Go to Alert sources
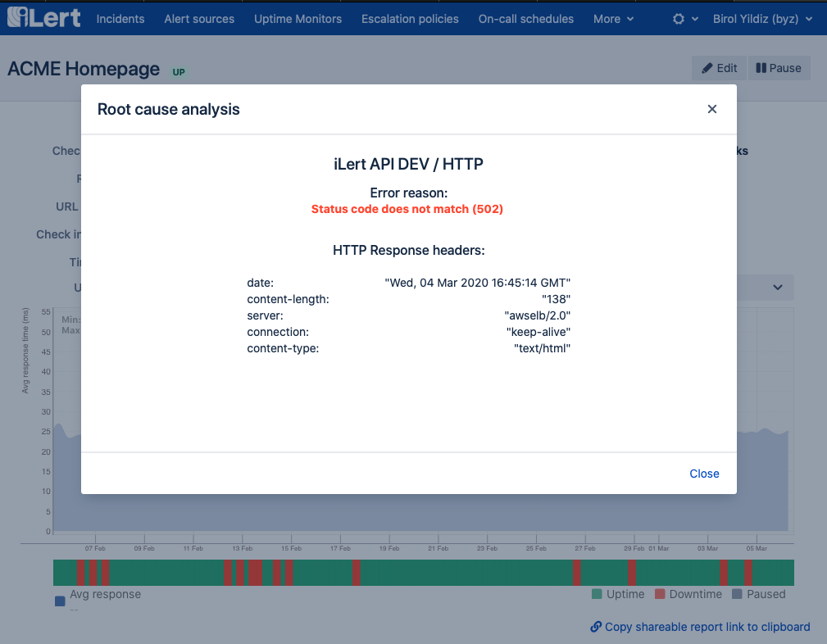The image size is (827, 644). [199, 19]
